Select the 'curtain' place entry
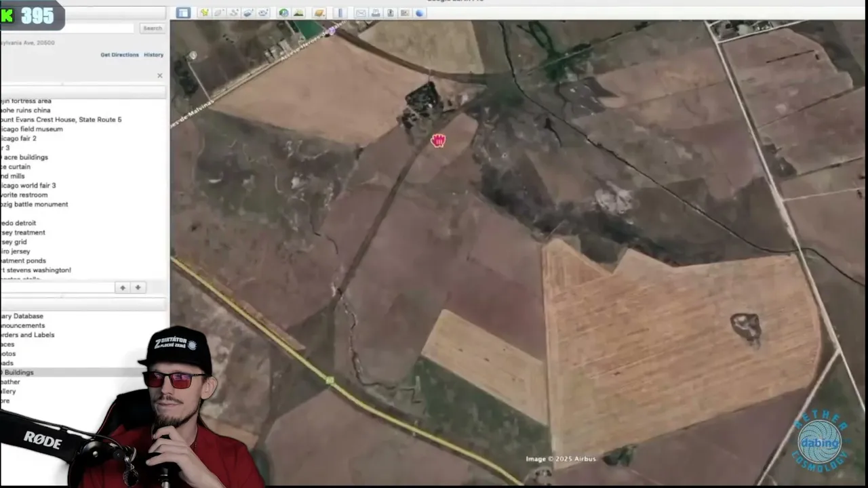The image size is (868, 488). click(15, 167)
